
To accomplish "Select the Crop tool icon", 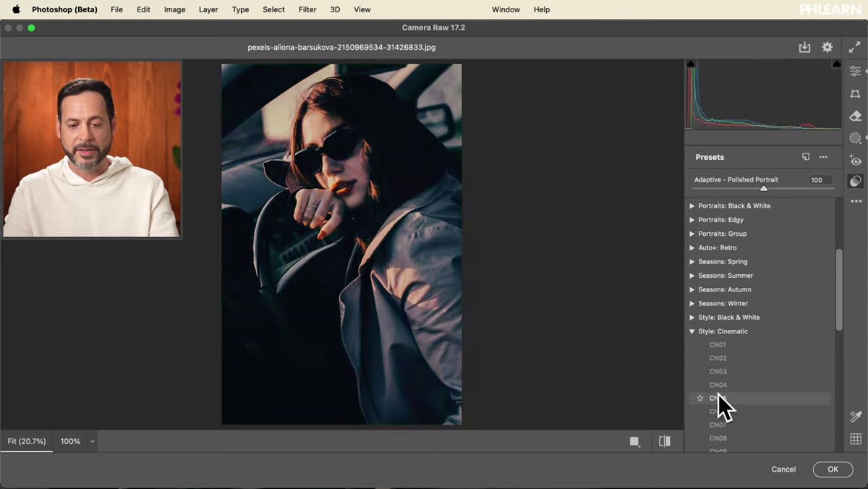I will click(x=856, y=93).
